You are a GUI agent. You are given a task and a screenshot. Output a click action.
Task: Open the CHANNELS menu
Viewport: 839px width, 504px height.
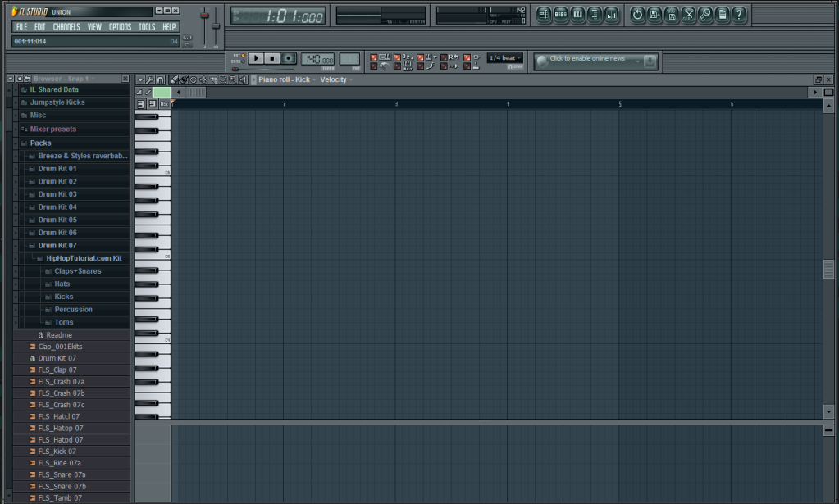66,27
